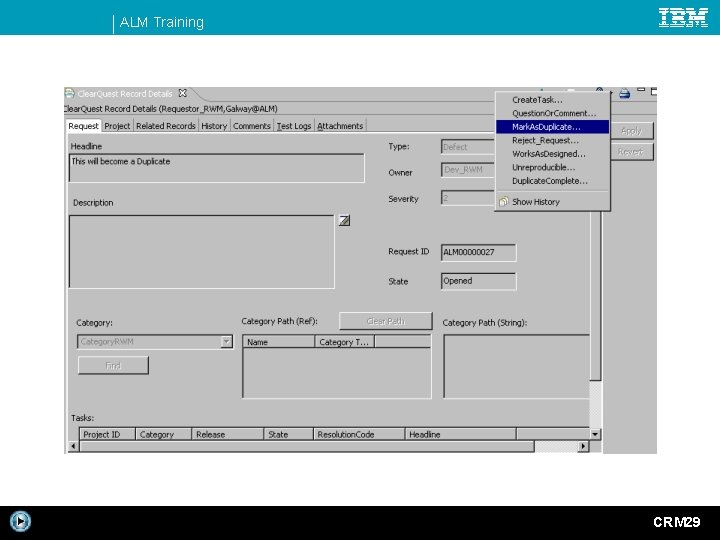The width and height of the screenshot is (720, 540).
Task: Click the State field showing Opened
Action: coord(478,281)
